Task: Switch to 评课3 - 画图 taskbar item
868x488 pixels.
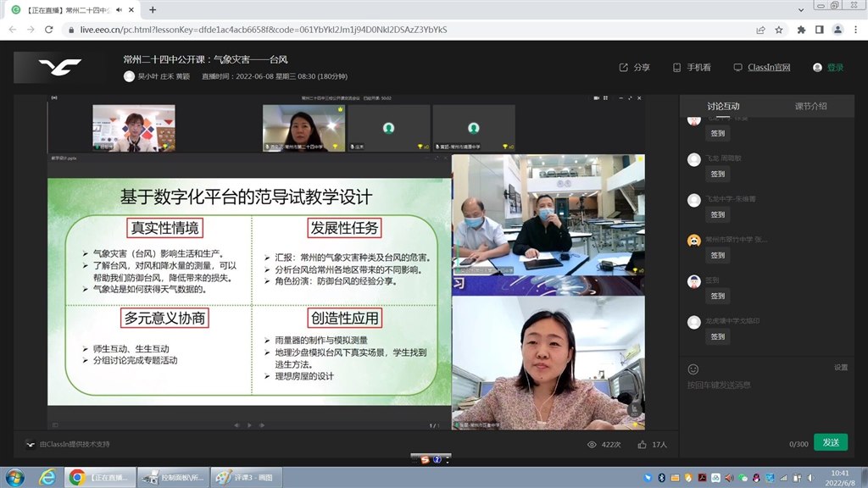Action: coord(247,477)
